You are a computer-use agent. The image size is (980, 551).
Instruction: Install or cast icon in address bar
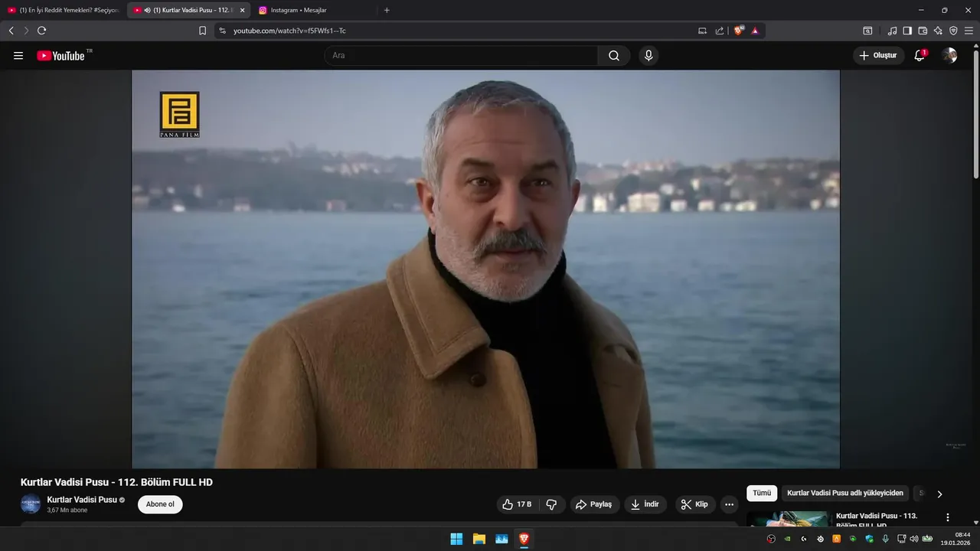pyautogui.click(x=703, y=31)
